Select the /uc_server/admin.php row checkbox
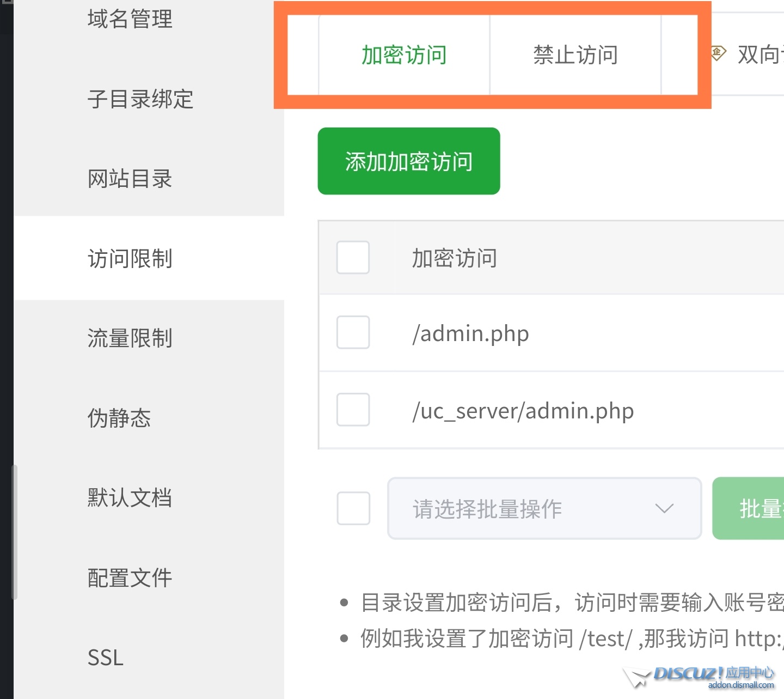Image resolution: width=784 pixels, height=699 pixels. click(353, 410)
